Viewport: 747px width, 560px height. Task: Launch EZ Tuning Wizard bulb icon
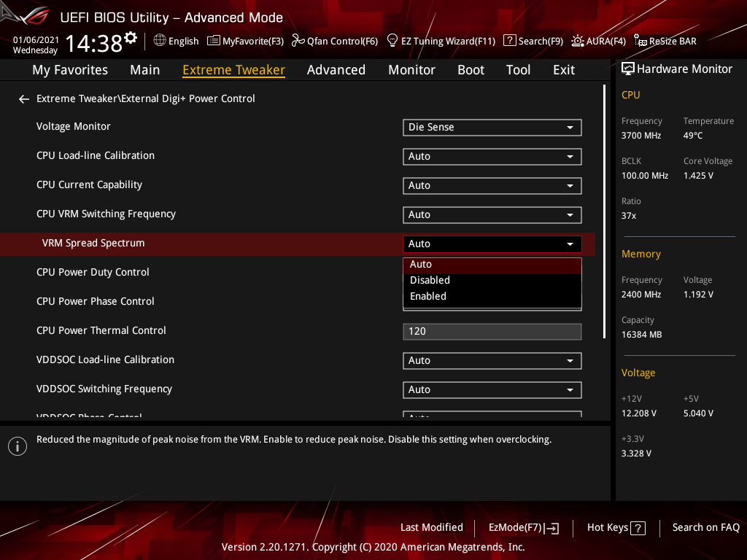[392, 41]
